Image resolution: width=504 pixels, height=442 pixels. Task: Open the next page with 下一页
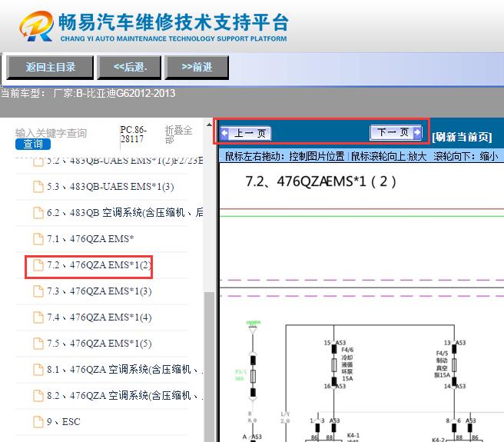(396, 132)
